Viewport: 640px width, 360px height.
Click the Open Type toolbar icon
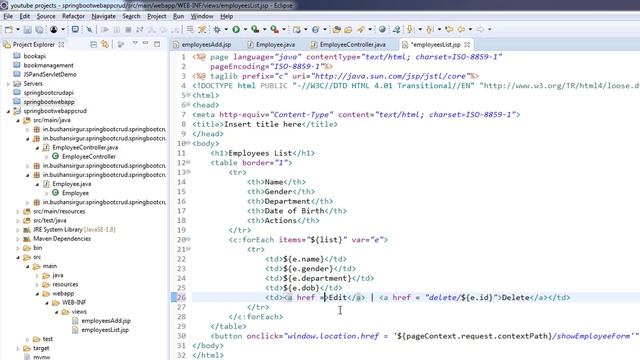click(336, 29)
